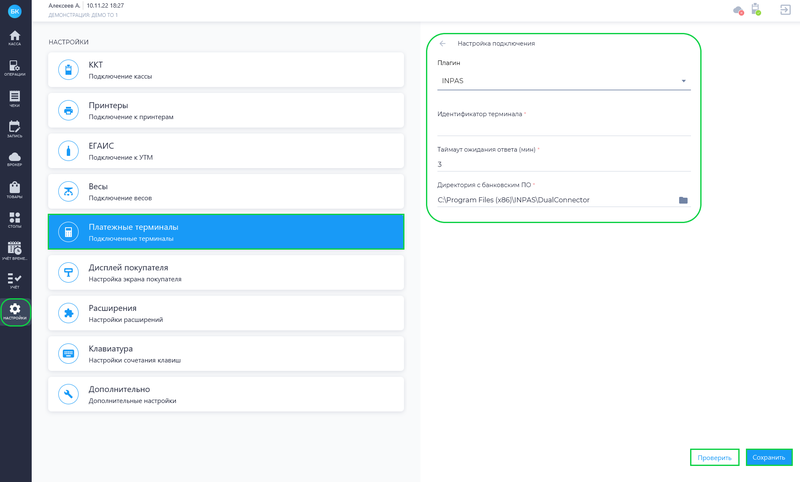800x482 pixels.
Task: Open the Товары sidebar section
Action: [x=15, y=189]
